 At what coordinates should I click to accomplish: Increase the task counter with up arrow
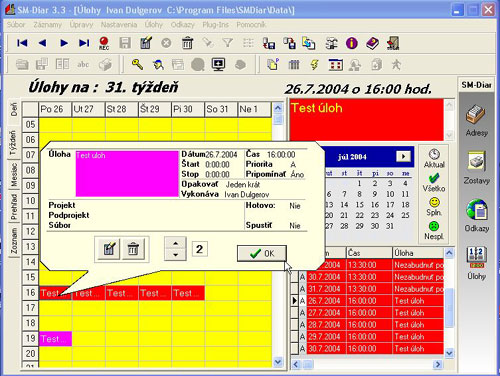click(175, 243)
